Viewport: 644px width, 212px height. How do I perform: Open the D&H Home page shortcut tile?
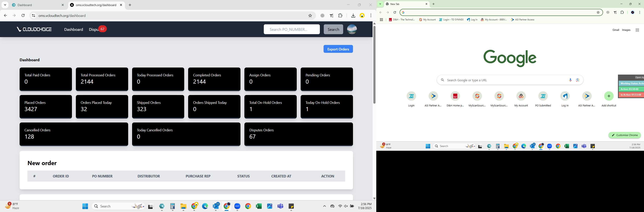455,99
